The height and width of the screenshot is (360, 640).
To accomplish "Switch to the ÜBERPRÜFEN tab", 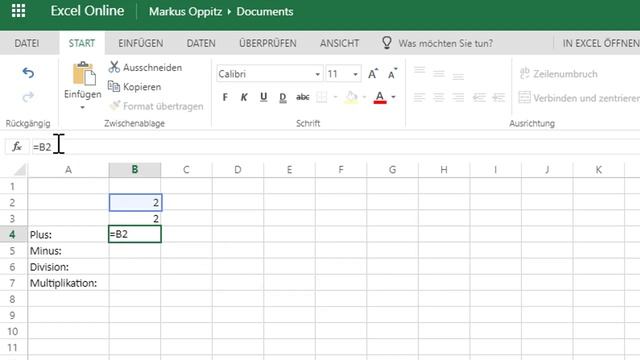I will pos(268,43).
